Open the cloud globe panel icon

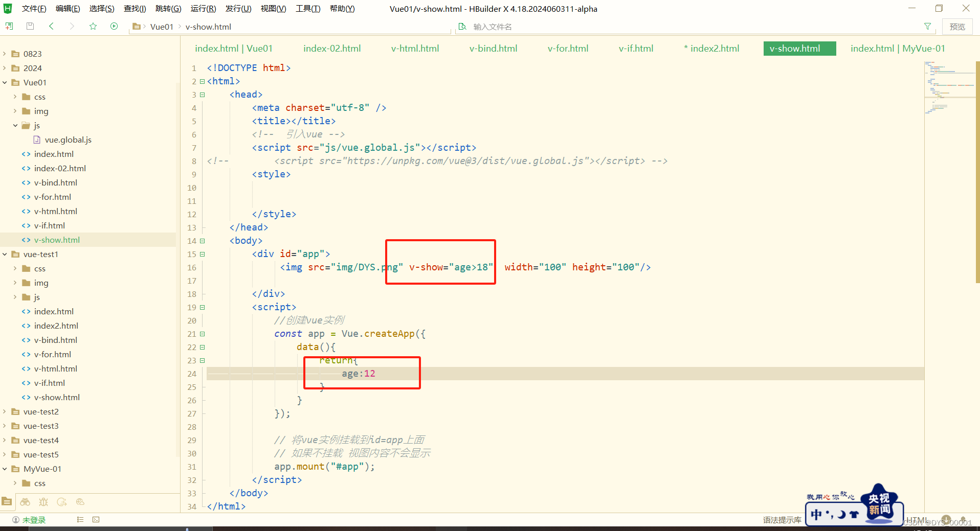(80, 502)
